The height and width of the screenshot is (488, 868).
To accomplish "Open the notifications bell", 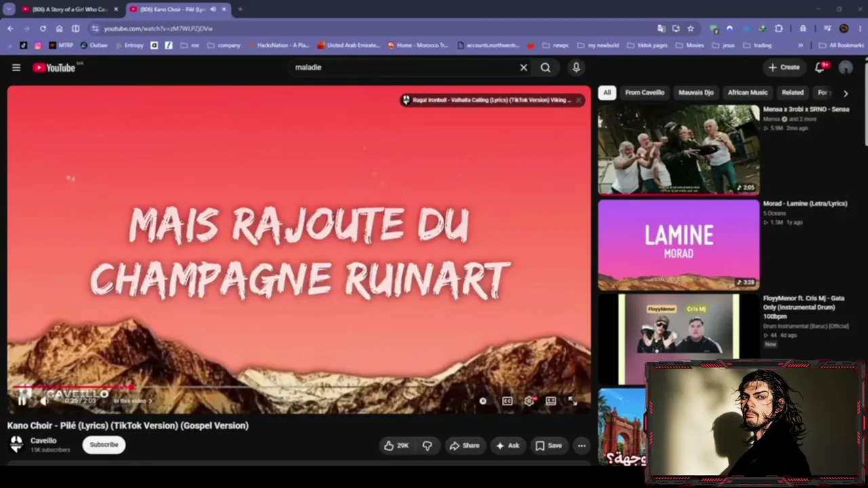I will coord(820,67).
